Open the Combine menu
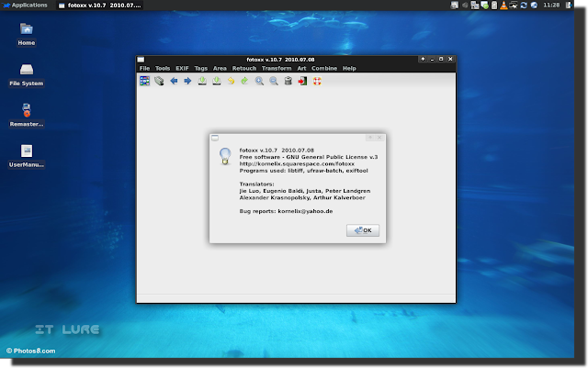Image resolution: width=588 pixels, height=368 pixels. pos(324,68)
